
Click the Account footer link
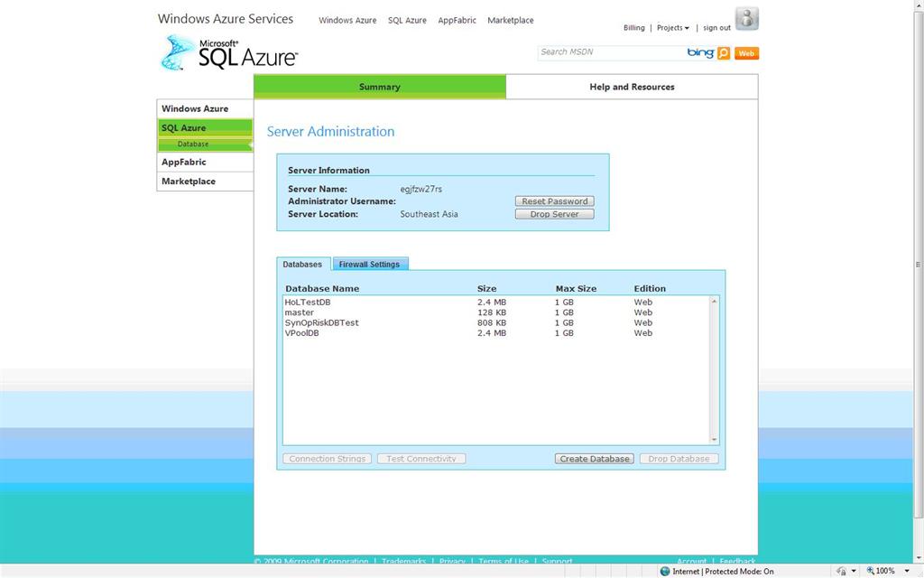coord(691,561)
